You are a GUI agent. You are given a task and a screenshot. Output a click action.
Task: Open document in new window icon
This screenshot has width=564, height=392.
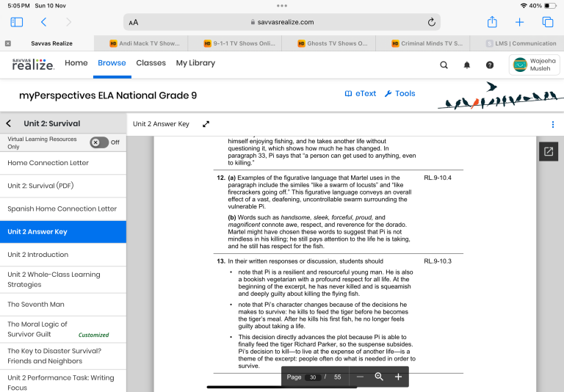pyautogui.click(x=549, y=151)
